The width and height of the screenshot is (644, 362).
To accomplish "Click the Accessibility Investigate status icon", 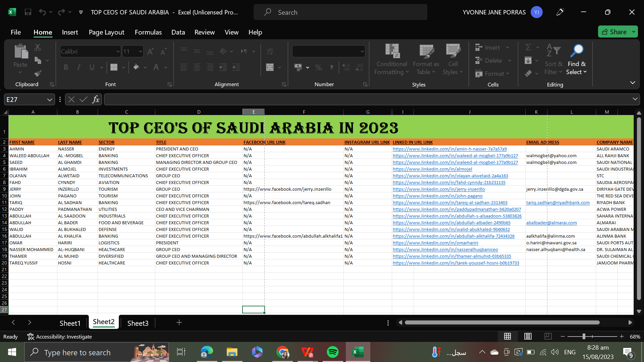I will [31, 337].
